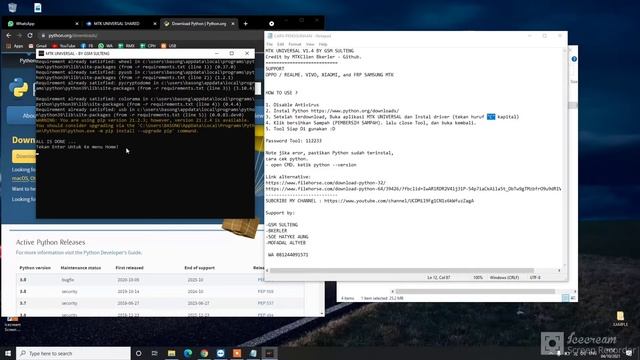640x360 pixels.
Task: Open the Apps bookmark
Action: click(15, 46)
